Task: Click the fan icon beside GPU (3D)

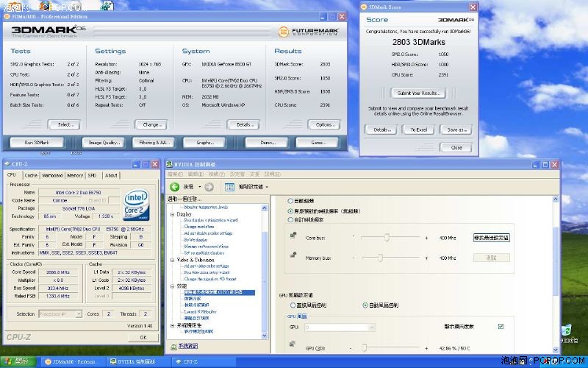Action: [293, 344]
